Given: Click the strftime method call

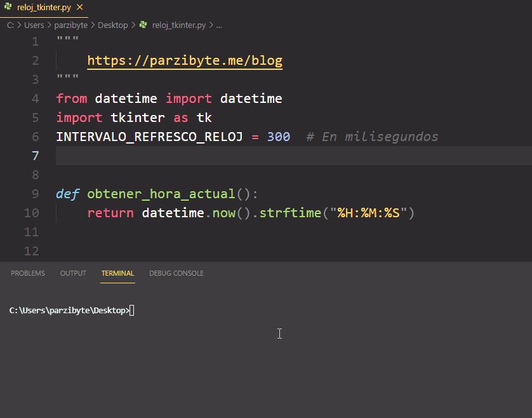Looking at the screenshot, I should [x=290, y=213].
